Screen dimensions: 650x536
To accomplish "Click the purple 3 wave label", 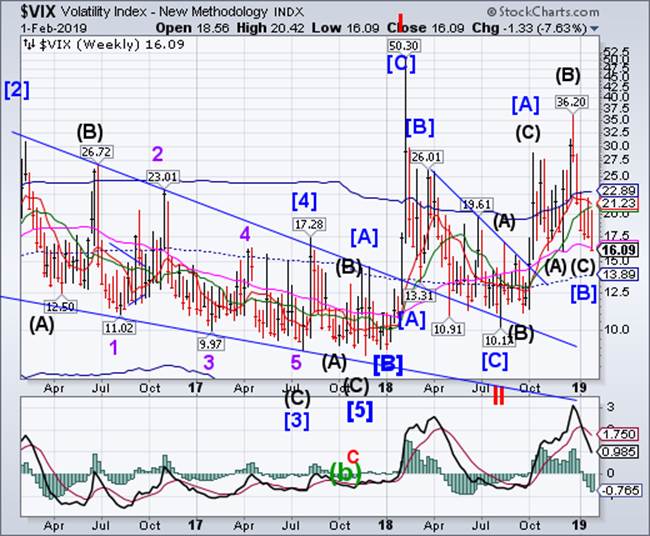I will [x=209, y=362].
